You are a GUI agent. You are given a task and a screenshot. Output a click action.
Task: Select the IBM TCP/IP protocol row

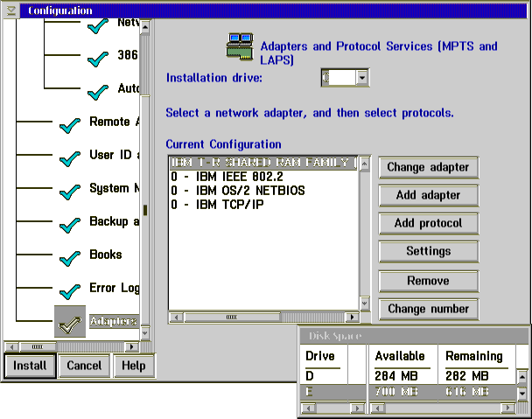(263, 205)
